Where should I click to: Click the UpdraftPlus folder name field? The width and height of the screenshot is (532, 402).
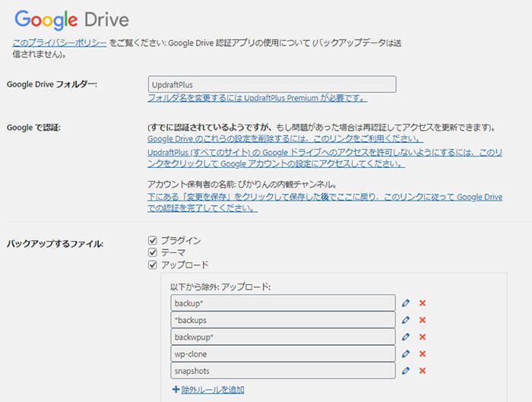[x=272, y=84]
